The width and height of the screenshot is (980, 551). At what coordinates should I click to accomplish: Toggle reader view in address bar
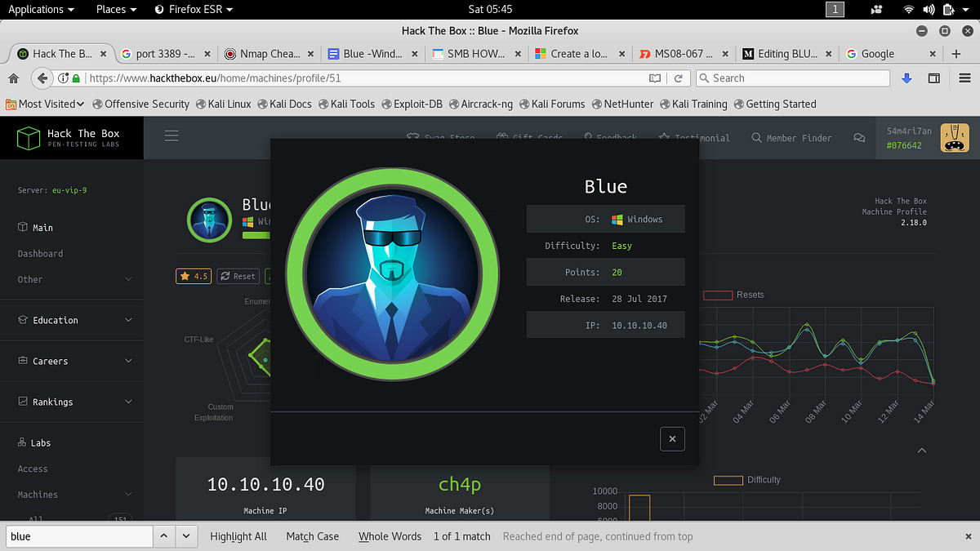(655, 78)
